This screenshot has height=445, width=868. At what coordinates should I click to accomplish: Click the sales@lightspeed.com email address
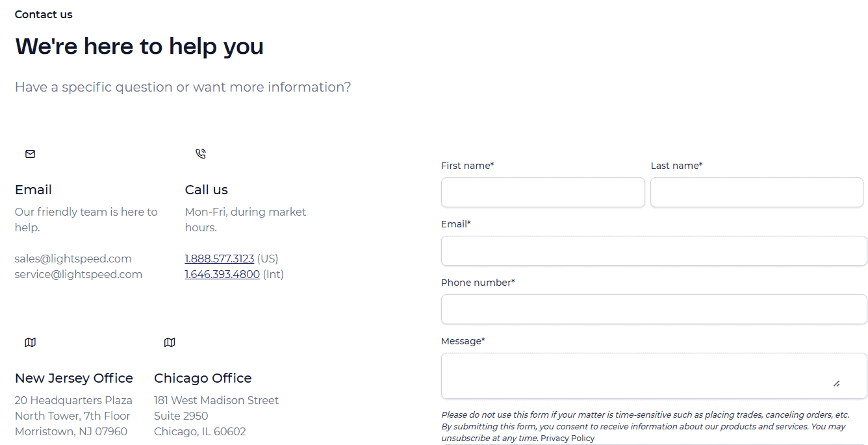(x=73, y=259)
